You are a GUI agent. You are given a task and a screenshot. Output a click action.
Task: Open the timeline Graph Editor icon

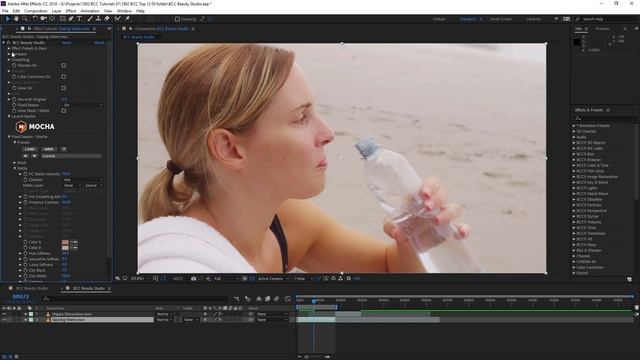[288, 299]
